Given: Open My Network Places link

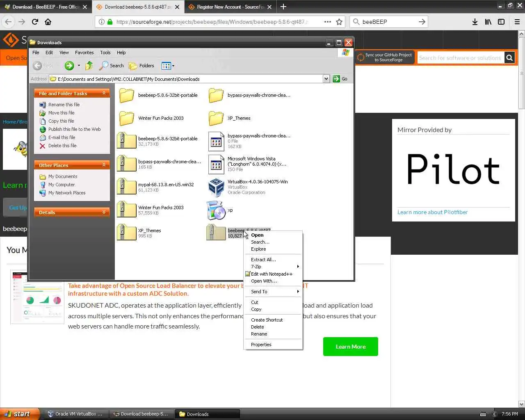Looking at the screenshot, I should pos(67,193).
